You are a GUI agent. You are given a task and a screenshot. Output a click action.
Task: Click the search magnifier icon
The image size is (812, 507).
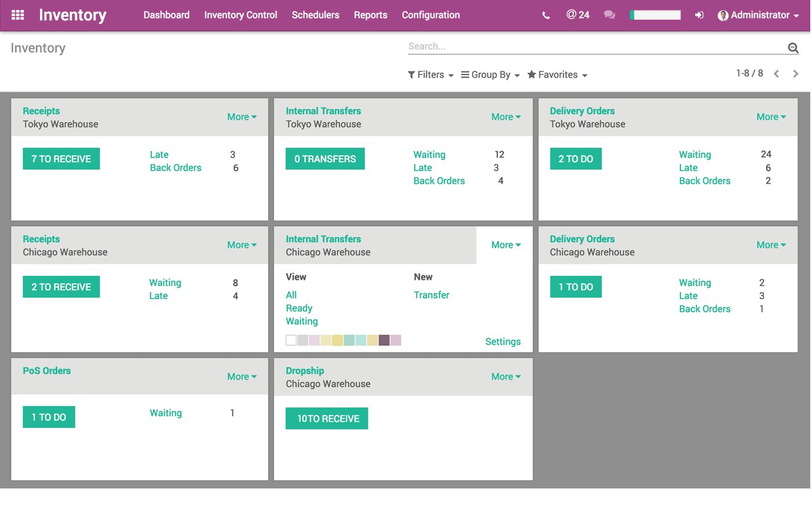(x=793, y=48)
